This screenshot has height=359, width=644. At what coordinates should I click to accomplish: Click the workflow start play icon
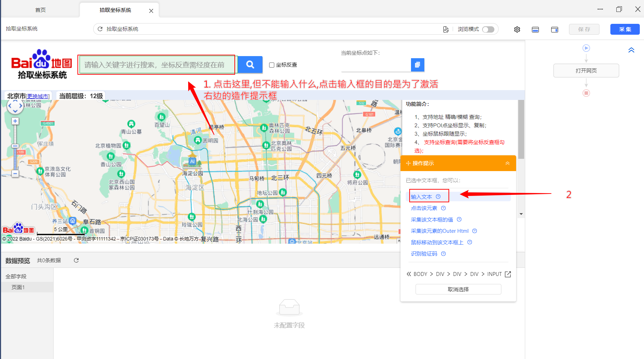[586, 48]
